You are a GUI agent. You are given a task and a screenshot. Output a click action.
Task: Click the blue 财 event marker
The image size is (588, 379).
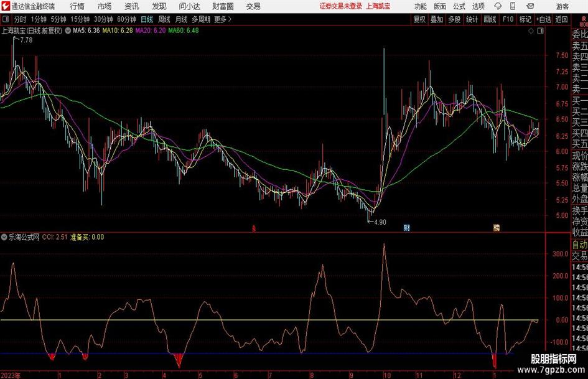tap(406, 227)
